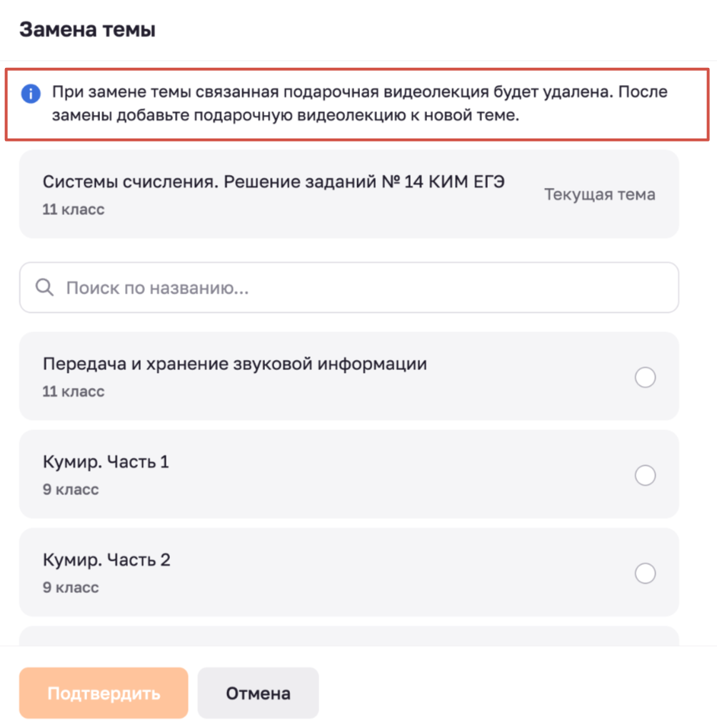Click the 'Кумир. Часть 1' topic title
The height and width of the screenshot is (728, 717).
106,462
